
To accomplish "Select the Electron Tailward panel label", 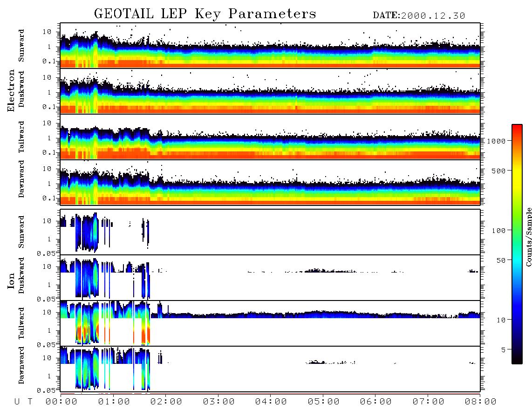I will pyautogui.click(x=21, y=137).
